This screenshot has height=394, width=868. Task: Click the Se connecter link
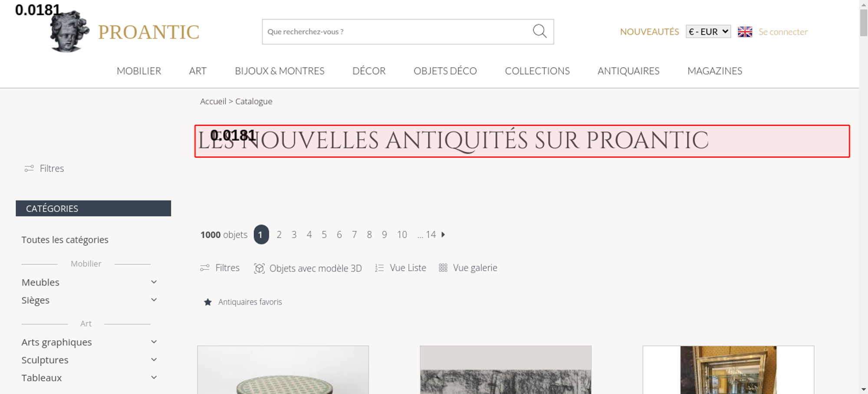point(783,32)
